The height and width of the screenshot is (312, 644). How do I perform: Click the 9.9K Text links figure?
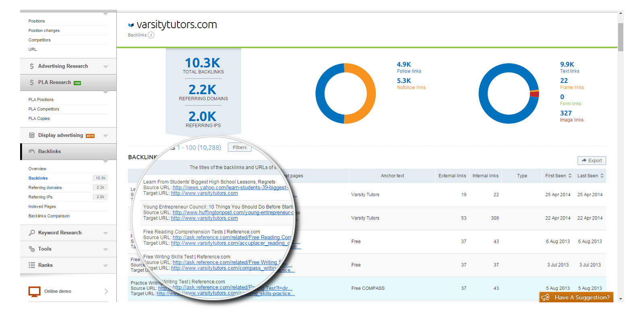[x=567, y=64]
